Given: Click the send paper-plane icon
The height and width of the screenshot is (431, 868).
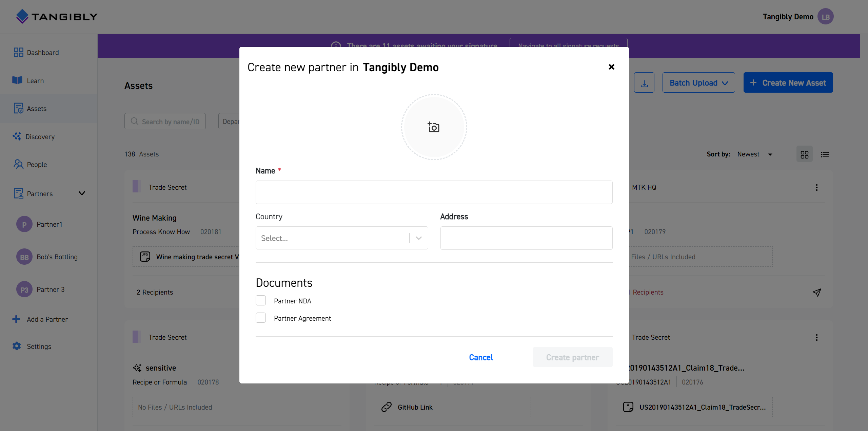Looking at the screenshot, I should [x=817, y=292].
